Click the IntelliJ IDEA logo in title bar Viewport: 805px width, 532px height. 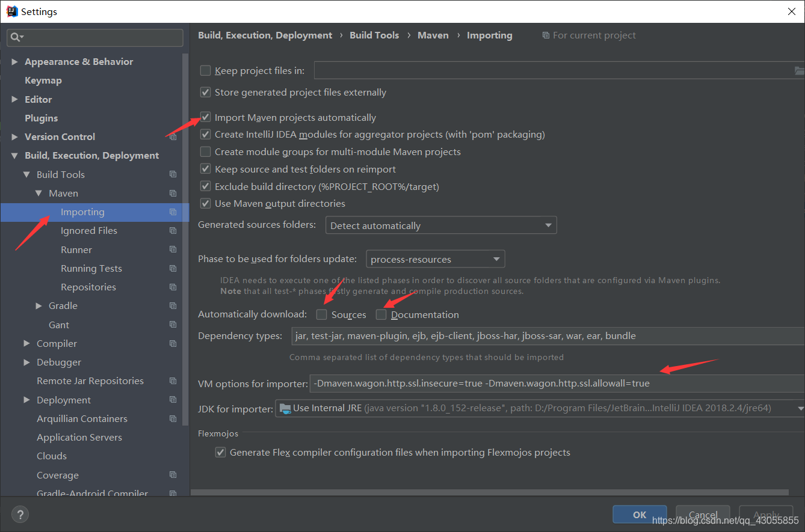click(12, 11)
